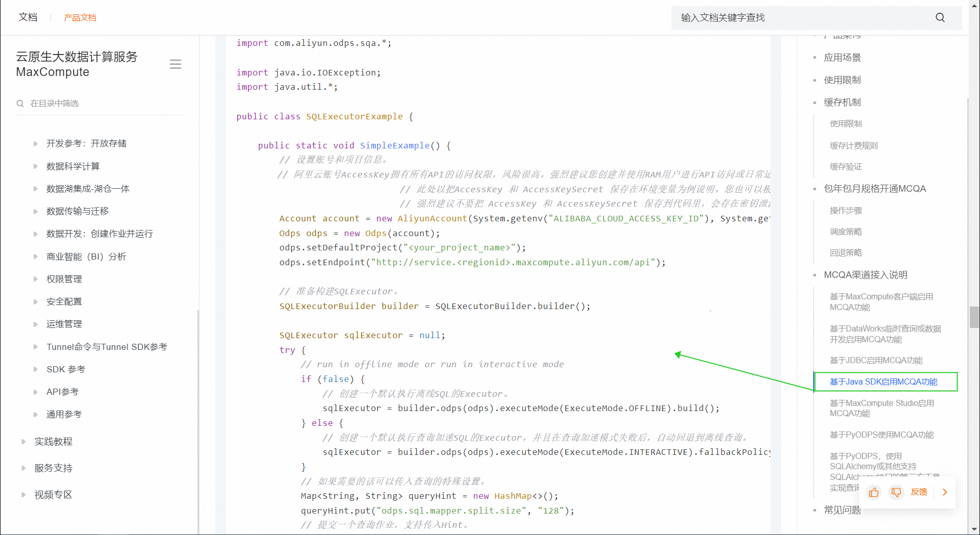This screenshot has width=980, height=535.
Task: Click the 反馈 button
Action: tap(919, 492)
